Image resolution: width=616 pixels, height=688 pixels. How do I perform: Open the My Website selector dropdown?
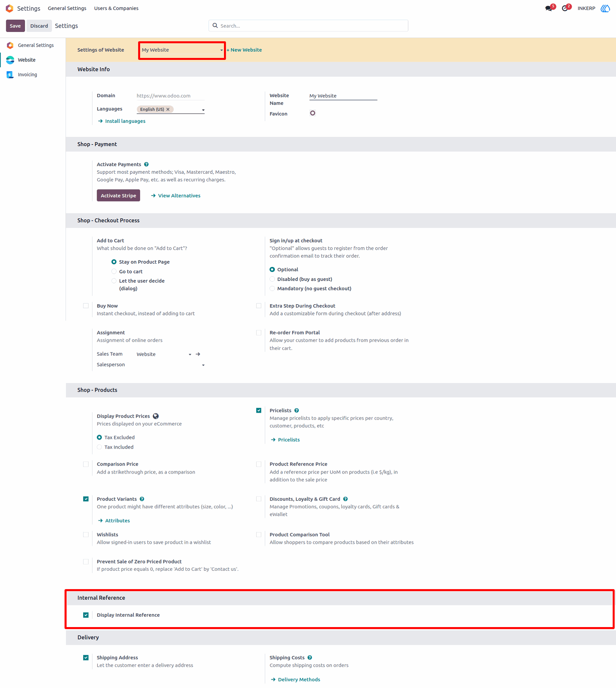(x=182, y=50)
